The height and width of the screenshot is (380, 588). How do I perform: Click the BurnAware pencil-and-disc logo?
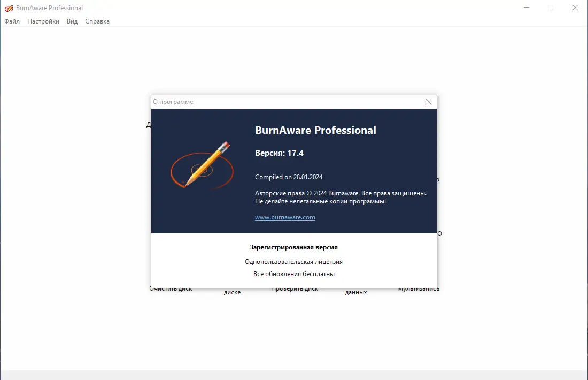[x=202, y=165]
